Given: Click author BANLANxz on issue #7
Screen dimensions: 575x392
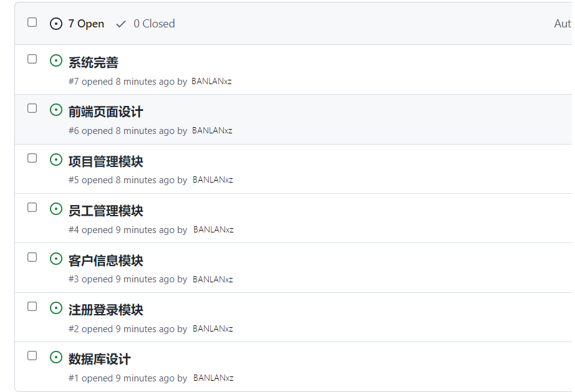Looking at the screenshot, I should pos(211,82).
